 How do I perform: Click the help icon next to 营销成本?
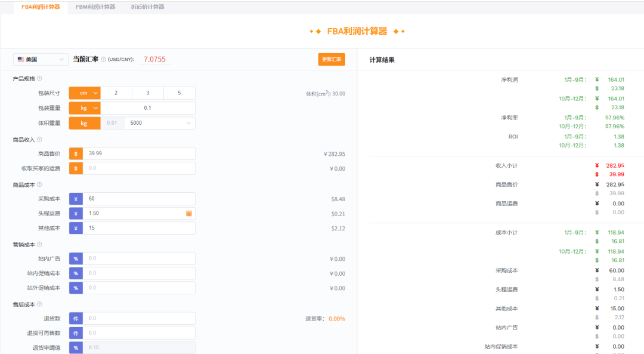[39, 244]
